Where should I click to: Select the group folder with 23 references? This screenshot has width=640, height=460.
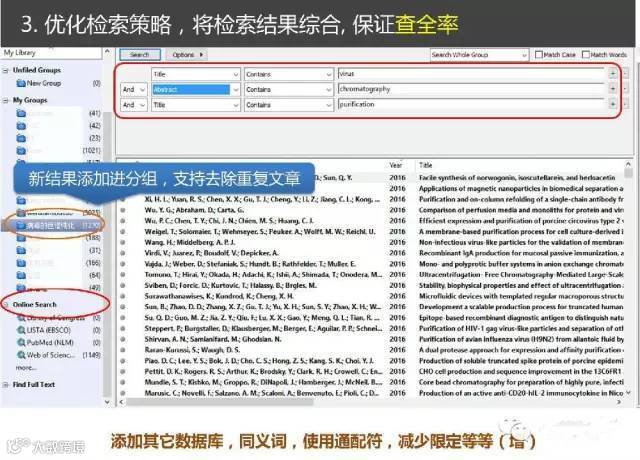57,138
